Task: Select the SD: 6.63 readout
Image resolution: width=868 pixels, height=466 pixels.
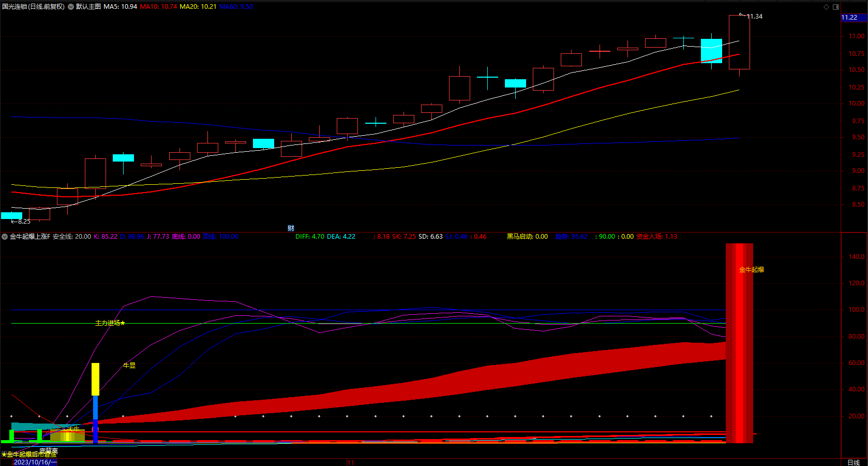Action: tap(430, 237)
